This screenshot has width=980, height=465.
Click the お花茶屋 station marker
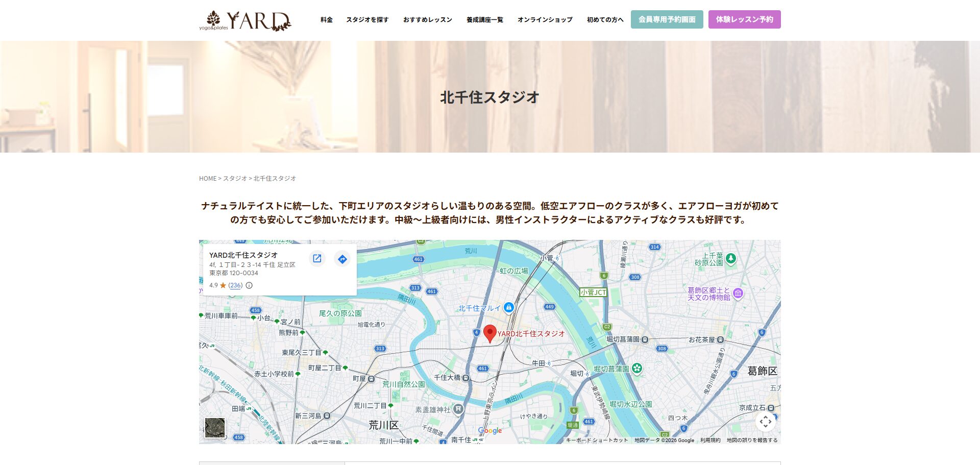click(x=720, y=339)
